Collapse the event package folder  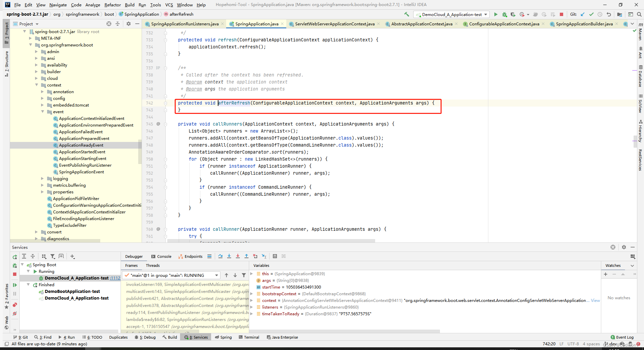tap(43, 112)
